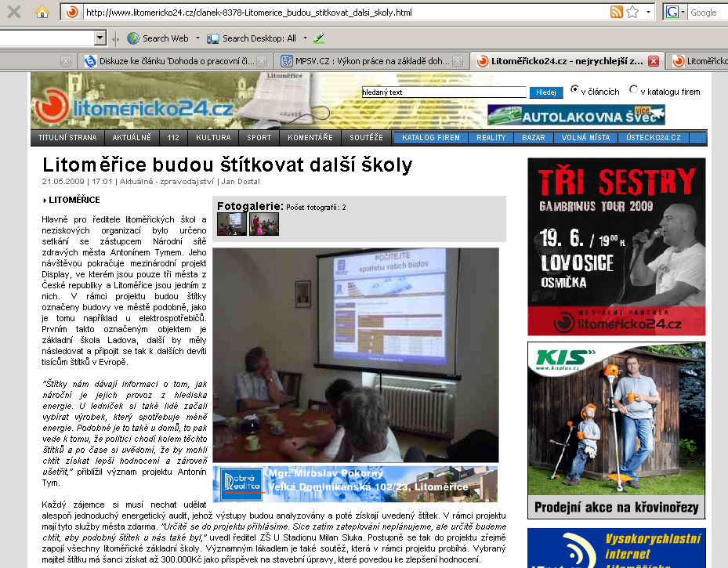The height and width of the screenshot is (568, 728).
Task: Open the REALITY menu item
Action: (491, 138)
